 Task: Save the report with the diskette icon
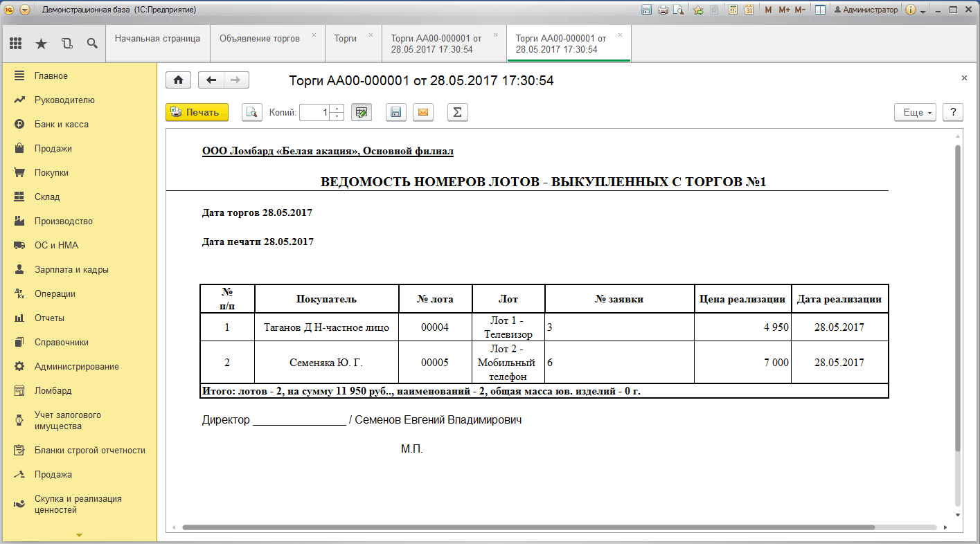coord(395,112)
